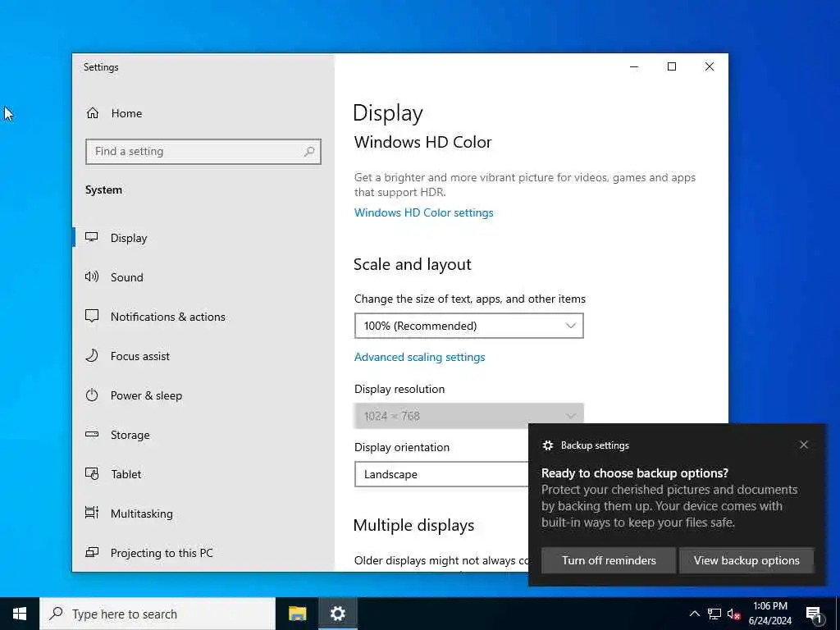Click the Power & sleep icon
This screenshot has height=630, width=840.
(x=92, y=395)
